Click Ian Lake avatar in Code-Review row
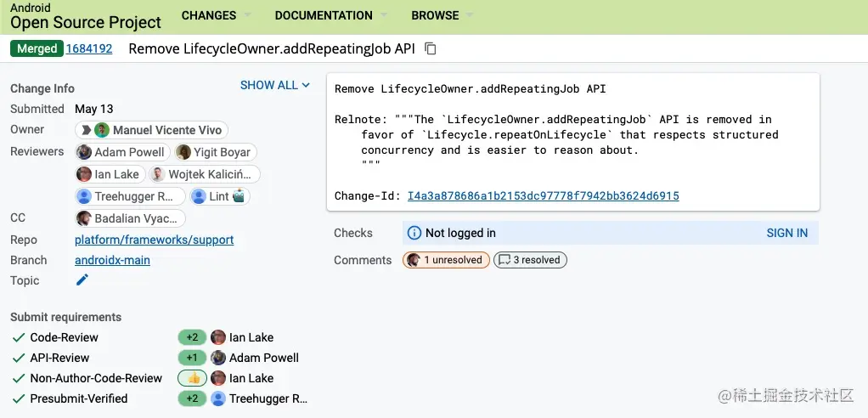Image resolution: width=868 pixels, height=418 pixels. coord(218,337)
